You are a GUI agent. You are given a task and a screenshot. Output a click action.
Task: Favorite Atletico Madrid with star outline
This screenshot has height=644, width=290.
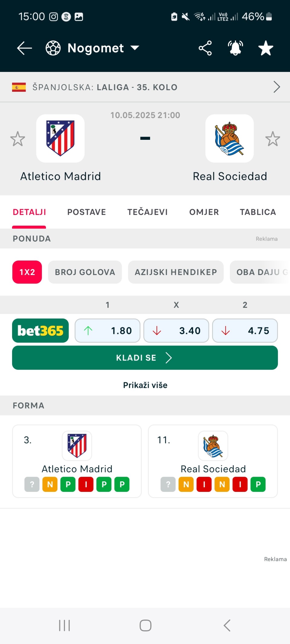pyautogui.click(x=18, y=139)
